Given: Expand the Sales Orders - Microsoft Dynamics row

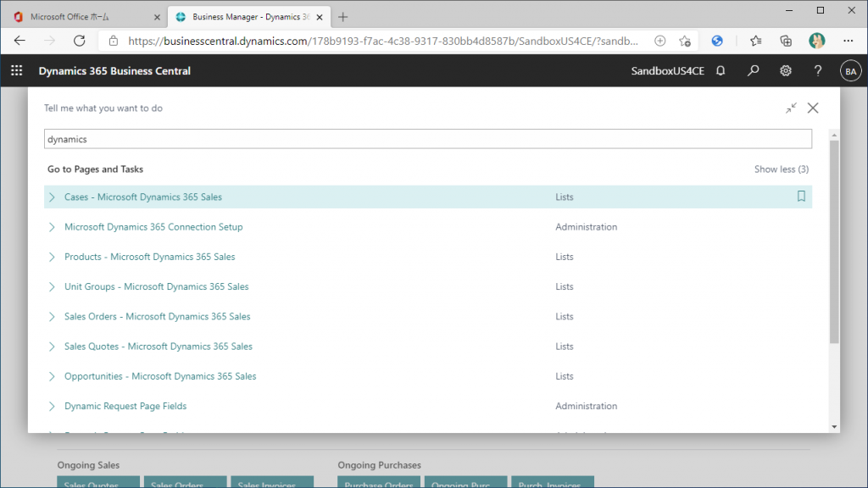Looking at the screenshot, I should point(52,317).
